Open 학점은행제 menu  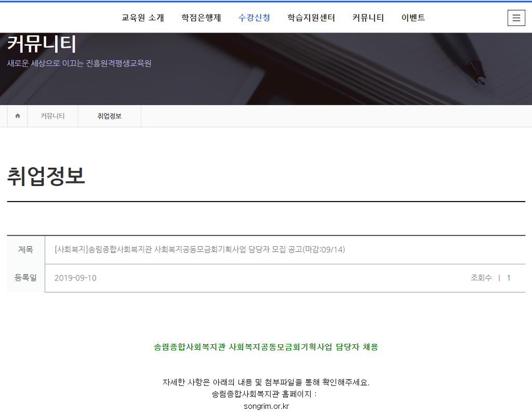[x=201, y=18]
